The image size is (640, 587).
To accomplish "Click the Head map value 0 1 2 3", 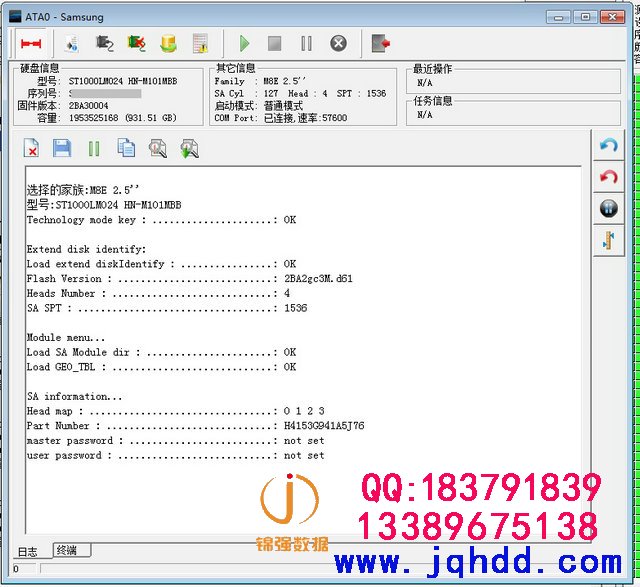I will point(304,411).
